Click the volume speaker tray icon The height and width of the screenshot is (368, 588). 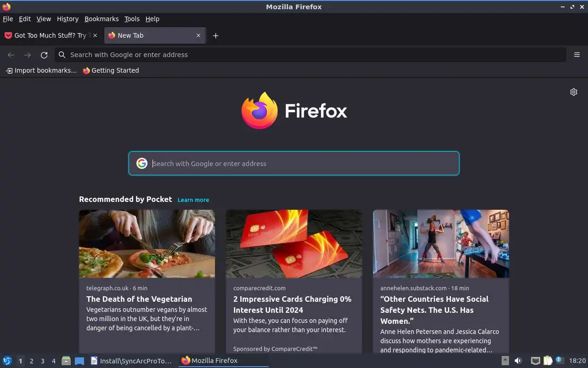(x=518, y=361)
